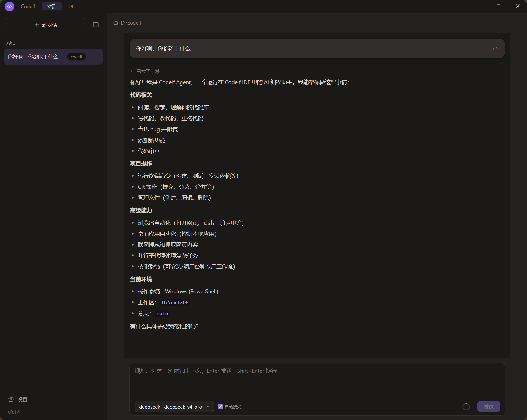Click the codelf tag on the conversation
This screenshot has width=527, height=420.
point(76,57)
